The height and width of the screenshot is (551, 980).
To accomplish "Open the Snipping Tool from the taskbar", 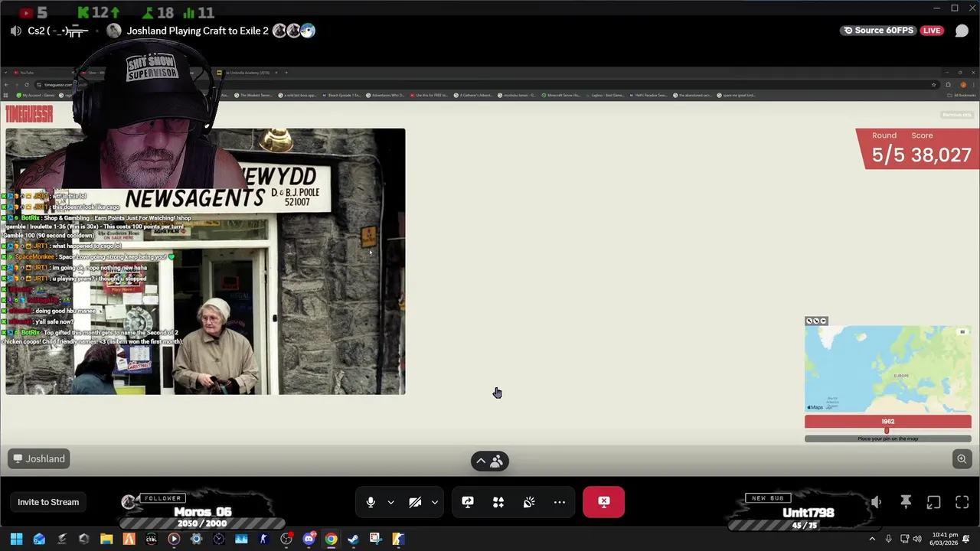I will pyautogui.click(x=375, y=539).
